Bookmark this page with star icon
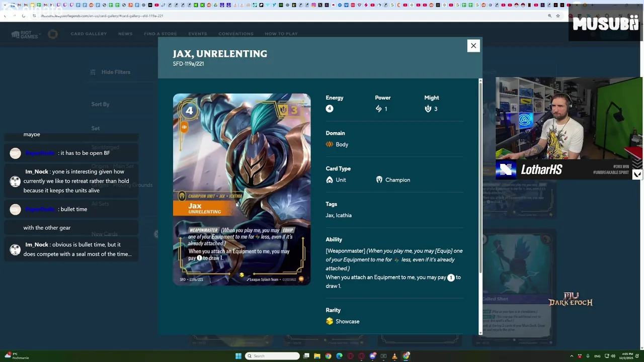The height and width of the screenshot is (362, 644). pos(557,16)
